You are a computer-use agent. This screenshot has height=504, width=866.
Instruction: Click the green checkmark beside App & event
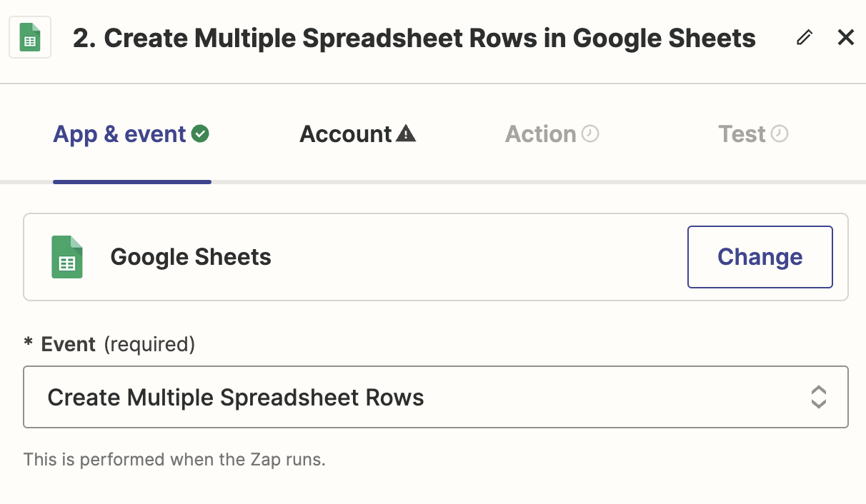(x=201, y=133)
